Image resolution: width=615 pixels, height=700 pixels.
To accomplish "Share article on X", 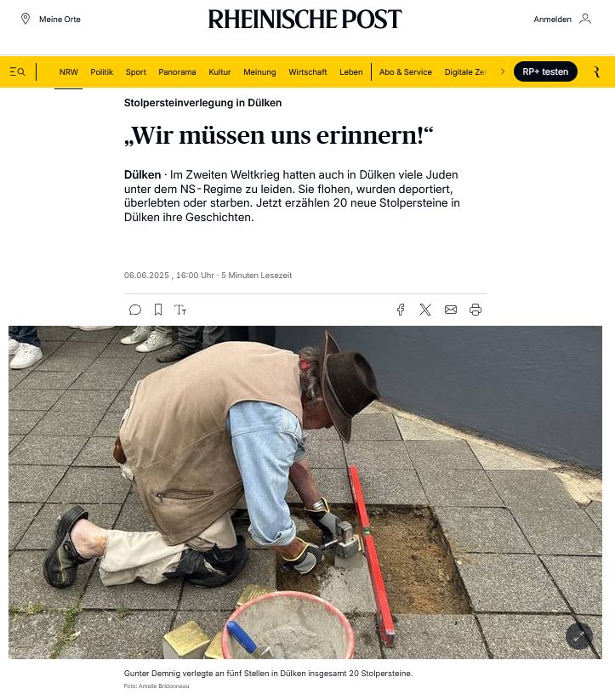I will click(425, 310).
